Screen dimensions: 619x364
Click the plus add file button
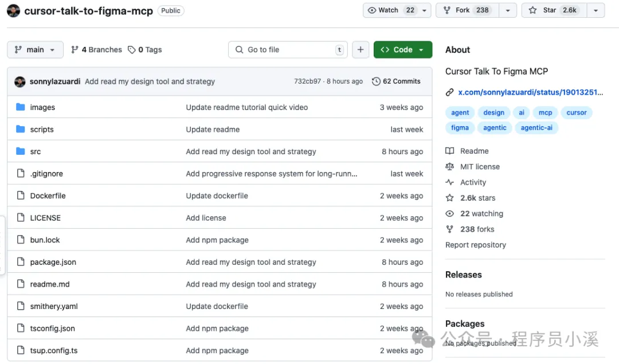click(361, 50)
